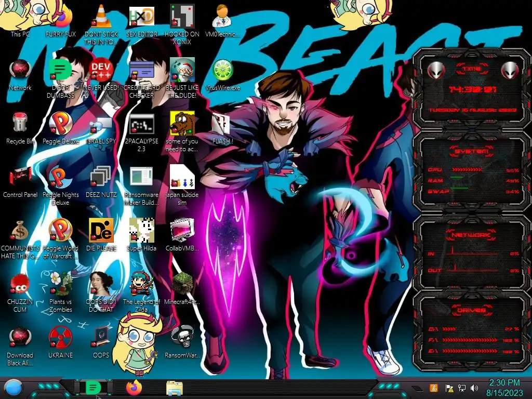Click the SYSTEM header in the widget
The image size is (532, 399).
point(472,151)
